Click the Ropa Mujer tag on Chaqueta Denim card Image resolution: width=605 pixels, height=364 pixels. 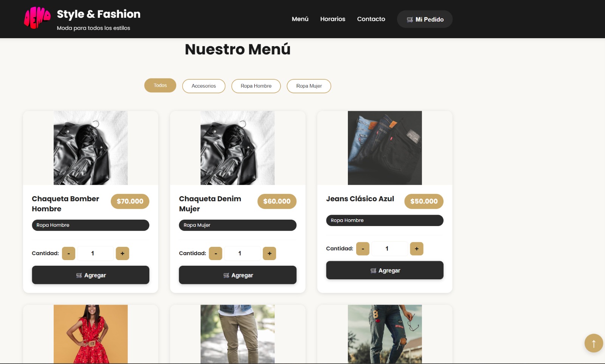point(237,225)
